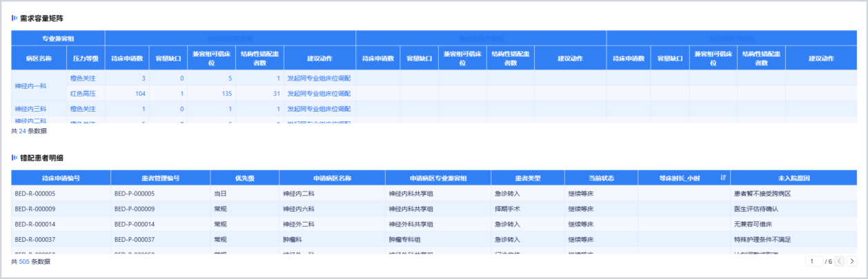Click the 当前状态 column header

601,178
